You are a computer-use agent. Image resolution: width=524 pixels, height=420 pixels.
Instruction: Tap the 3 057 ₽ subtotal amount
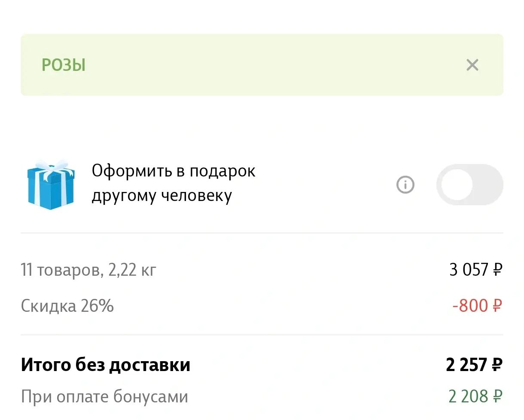[x=475, y=270]
